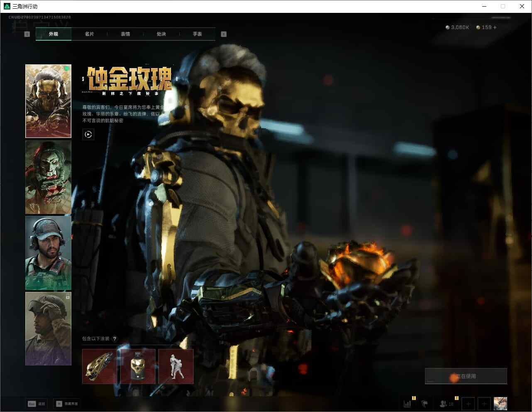Screen dimensions: 532x412
Task: Play the 蚀金玫瑰 skin preview video
Action: (88, 134)
